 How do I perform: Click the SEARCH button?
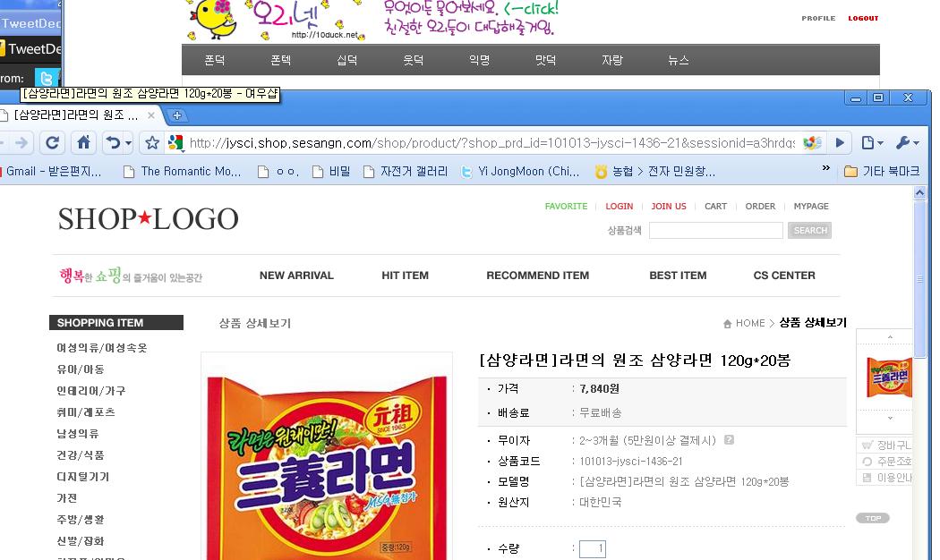point(809,230)
